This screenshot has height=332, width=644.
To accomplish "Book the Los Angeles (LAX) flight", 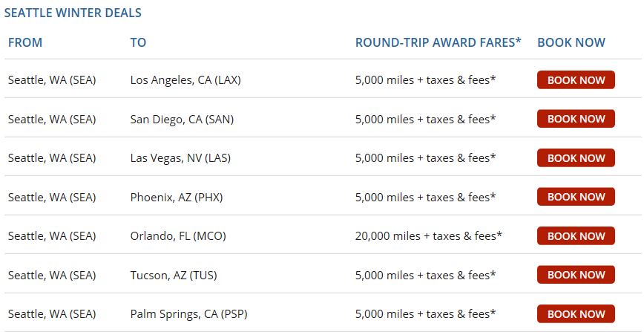I will [576, 80].
